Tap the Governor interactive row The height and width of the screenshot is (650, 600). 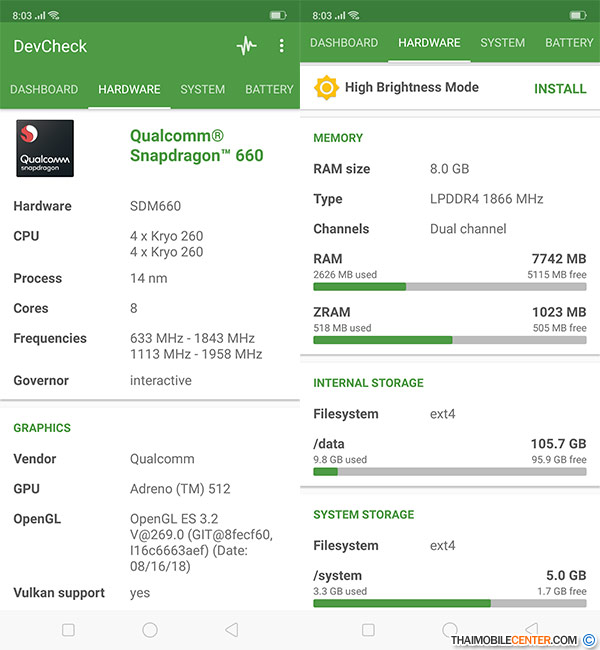click(150, 381)
